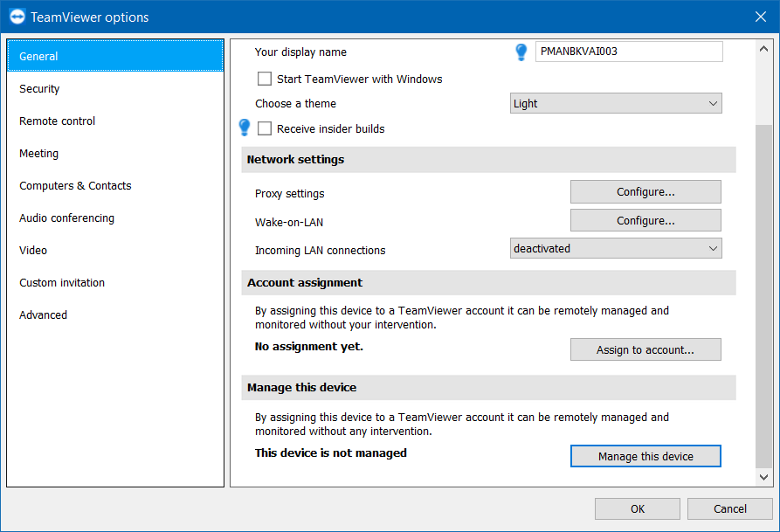Toggle Receive insider builds checkbox
The width and height of the screenshot is (780, 532).
pyautogui.click(x=265, y=128)
